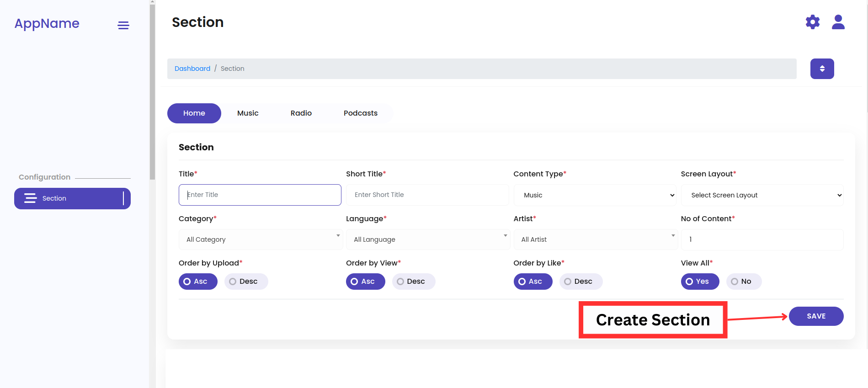The image size is (868, 388).
Task: Select Desc for Order by Upload
Action: coord(246,282)
